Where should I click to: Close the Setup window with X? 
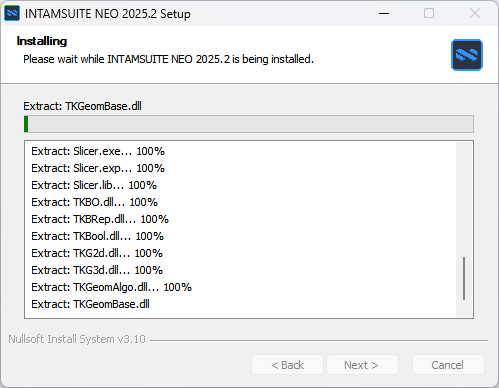pos(475,13)
